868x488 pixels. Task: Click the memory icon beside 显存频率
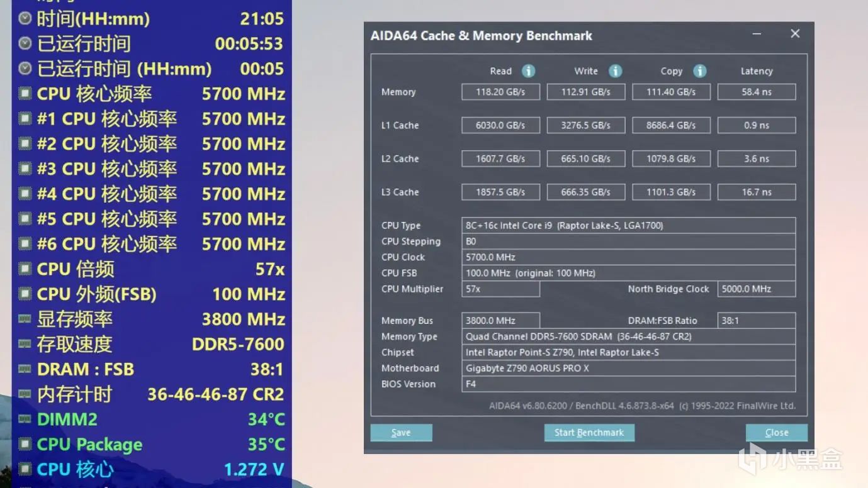click(25, 319)
